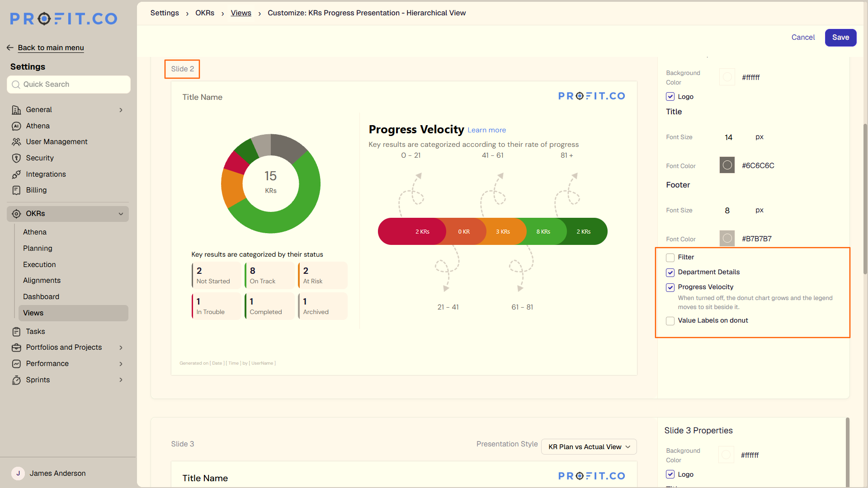Open Footer font color swatch #B7B7B7
The width and height of the screenshot is (868, 488).
(x=727, y=239)
